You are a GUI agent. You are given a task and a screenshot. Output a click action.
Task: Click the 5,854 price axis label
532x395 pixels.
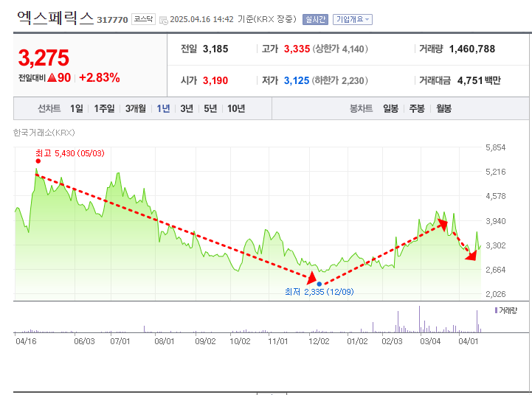(x=496, y=147)
